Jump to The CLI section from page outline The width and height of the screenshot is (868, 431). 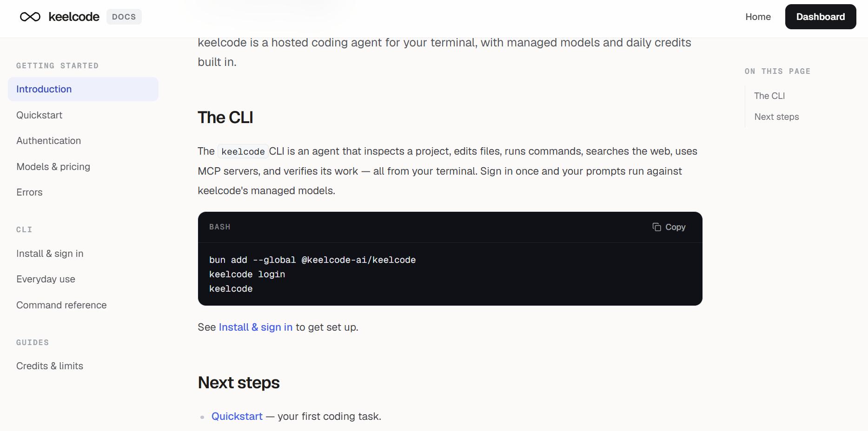point(769,96)
